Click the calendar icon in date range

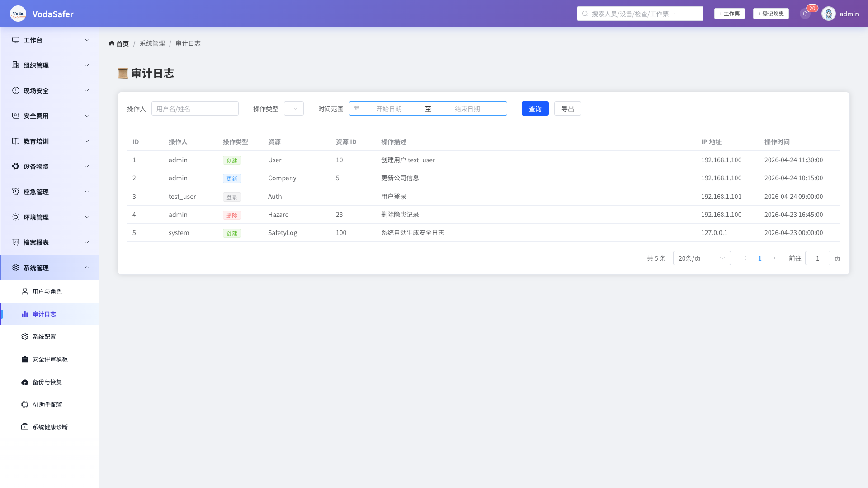click(x=357, y=108)
